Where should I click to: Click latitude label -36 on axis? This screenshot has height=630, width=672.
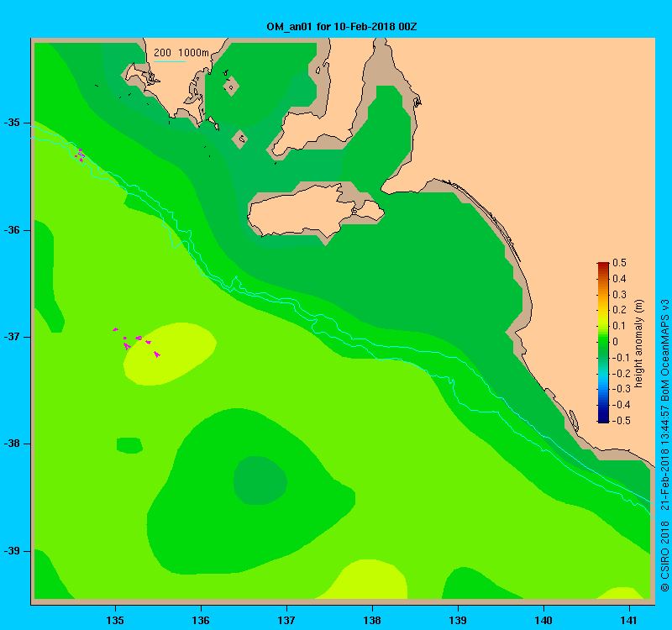point(12,230)
